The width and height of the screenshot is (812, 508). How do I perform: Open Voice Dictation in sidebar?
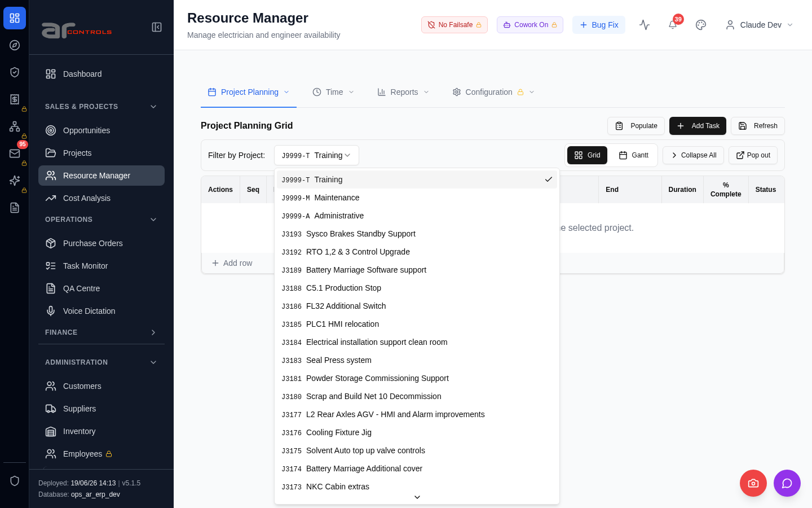(x=101, y=311)
